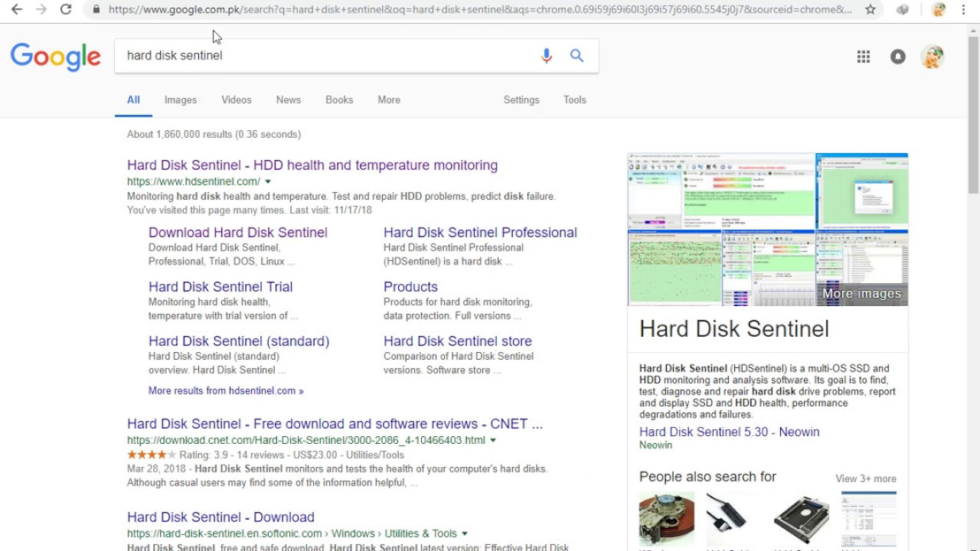This screenshot has height=551, width=980.
Task: Open bottom-left surface test map screenshot
Action: point(675,269)
